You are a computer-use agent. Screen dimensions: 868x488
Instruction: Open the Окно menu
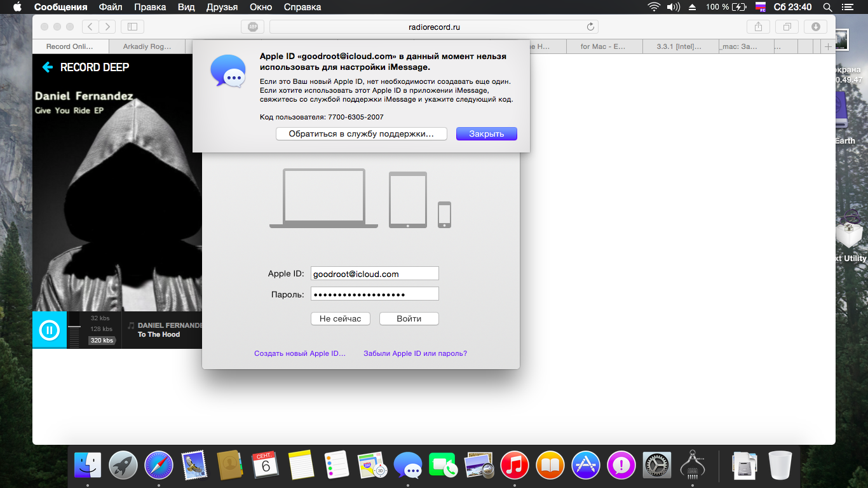[261, 7]
